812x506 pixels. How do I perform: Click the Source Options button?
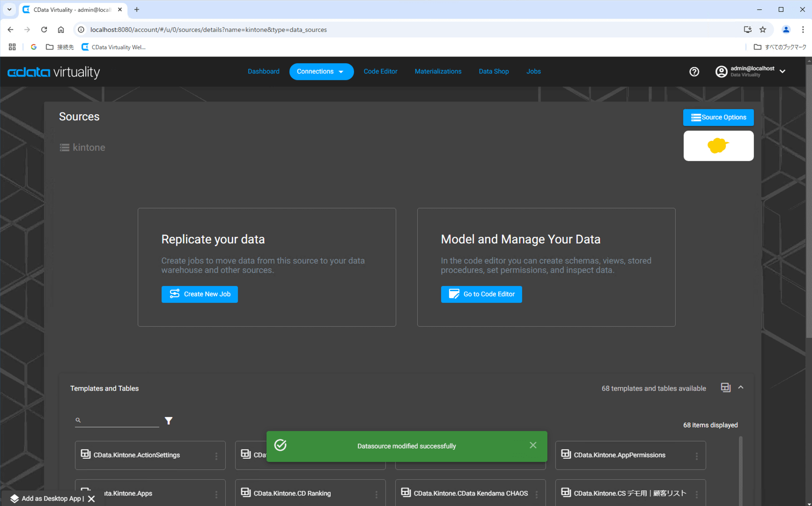(x=718, y=117)
